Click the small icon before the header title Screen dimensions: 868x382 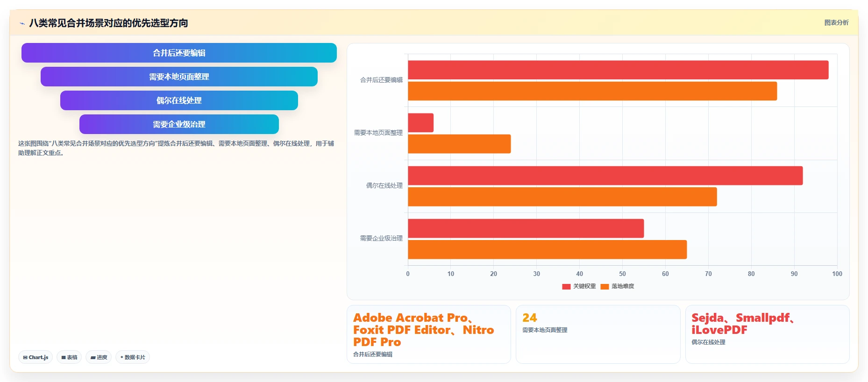(x=22, y=23)
